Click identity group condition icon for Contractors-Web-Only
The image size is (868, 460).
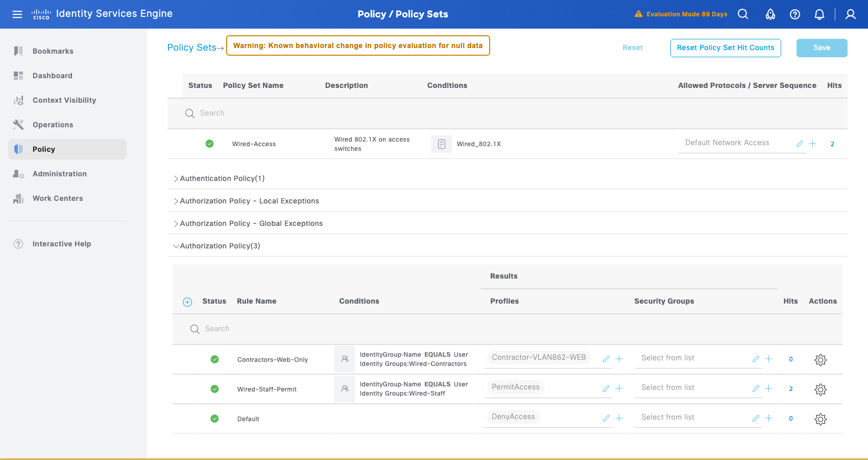(x=345, y=359)
